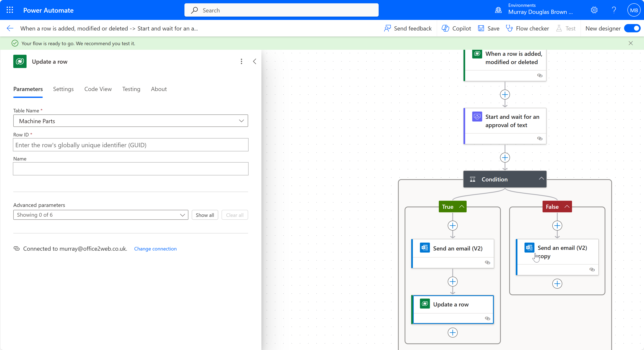The width and height of the screenshot is (644, 350).
Task: Expand the Advanced parameters list
Action: 183,215
